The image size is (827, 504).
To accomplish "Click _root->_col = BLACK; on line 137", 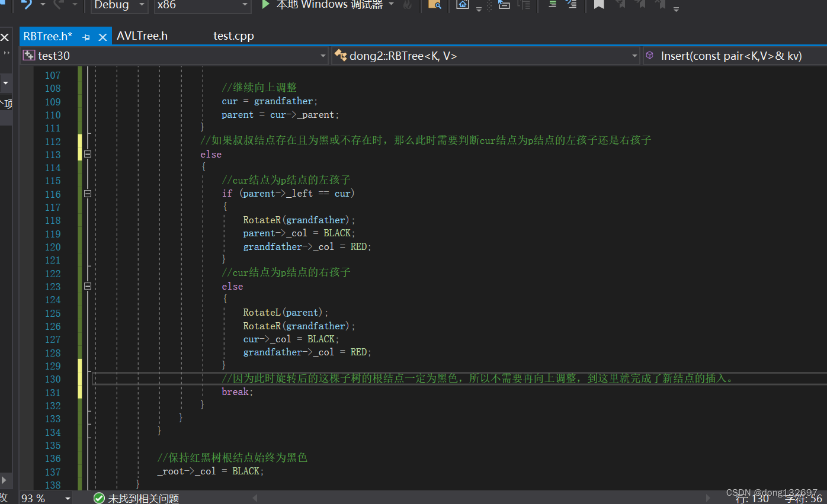I will (210, 471).
